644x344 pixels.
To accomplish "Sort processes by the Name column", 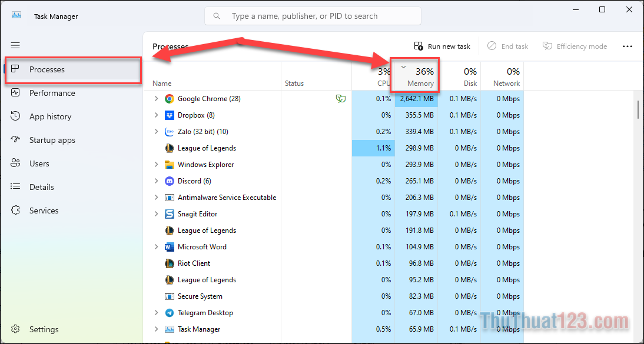I will coord(212,76).
